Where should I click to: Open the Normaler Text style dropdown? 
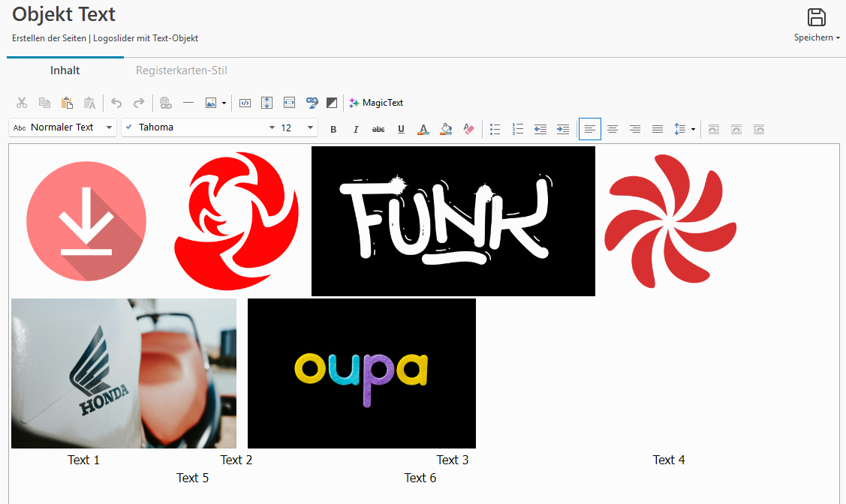(x=63, y=127)
